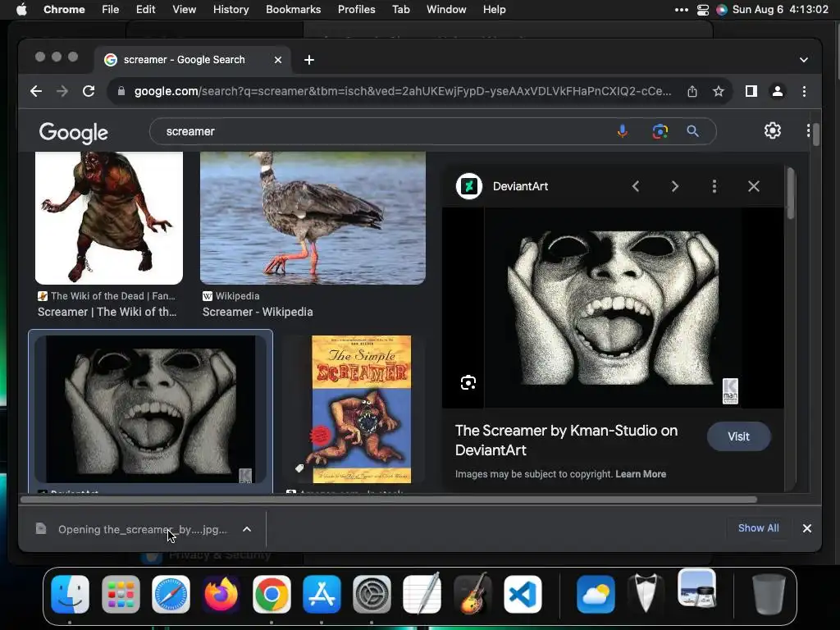Click the magnifier search button

692,131
